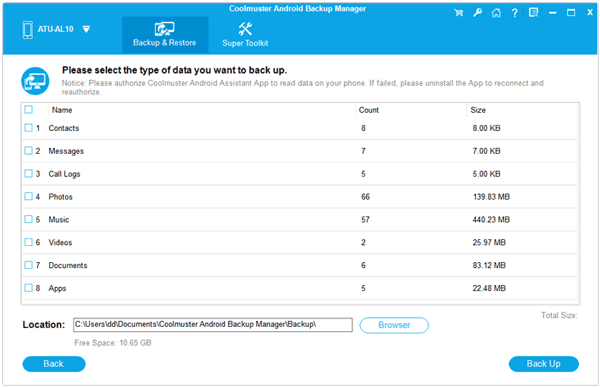Sort by the Name column header
This screenshot has height=387, width=600.
pyautogui.click(x=62, y=110)
